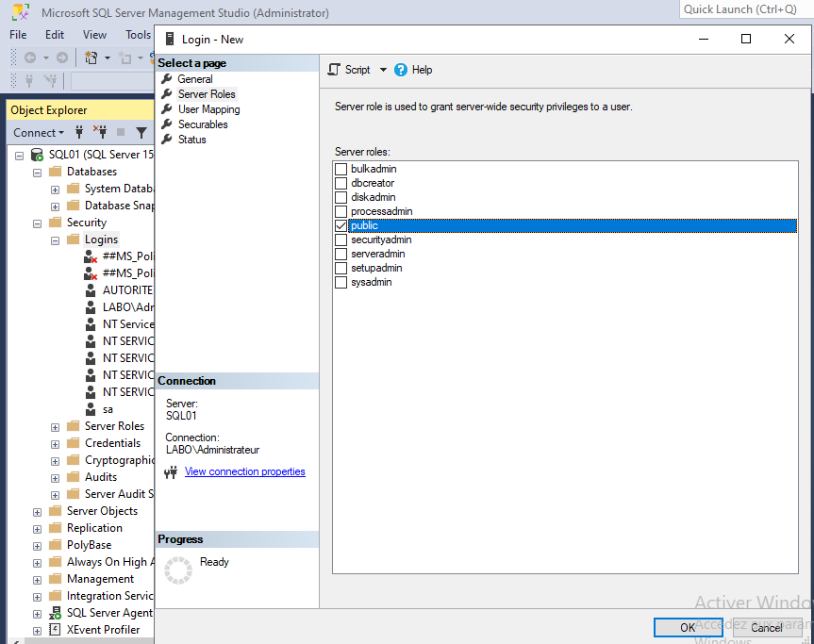The width and height of the screenshot is (814, 644).
Task: Click the SQL Server Agent icon
Action: coord(56,613)
